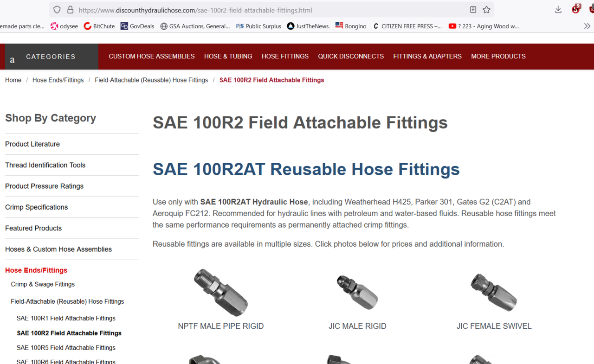The width and height of the screenshot is (594, 364).
Task: Open the Hose & Tubing menu
Action: (x=228, y=57)
